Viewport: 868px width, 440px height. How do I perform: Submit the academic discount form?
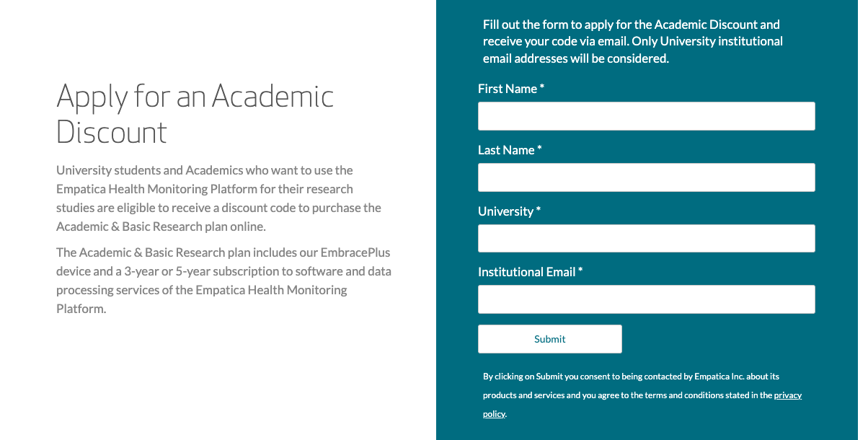(549, 339)
